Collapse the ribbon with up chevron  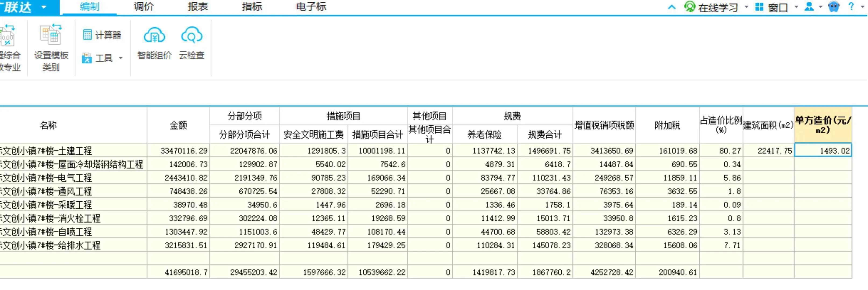pos(672,7)
